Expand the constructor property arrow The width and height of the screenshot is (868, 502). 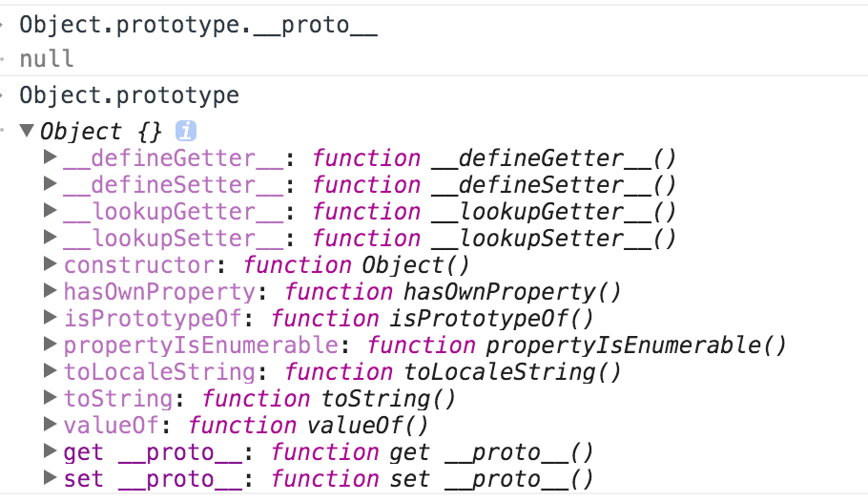point(51,264)
